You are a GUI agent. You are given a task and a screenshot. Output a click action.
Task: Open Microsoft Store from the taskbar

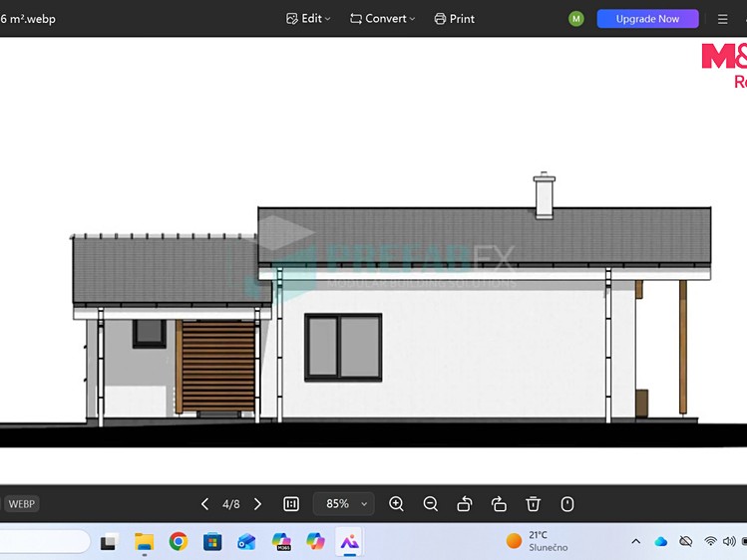pyautogui.click(x=212, y=542)
